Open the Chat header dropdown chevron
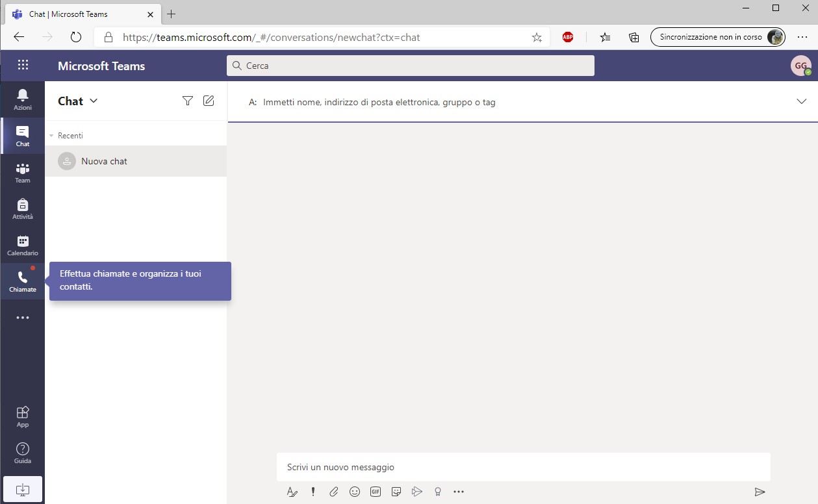Image resolution: width=818 pixels, height=504 pixels. [94, 101]
